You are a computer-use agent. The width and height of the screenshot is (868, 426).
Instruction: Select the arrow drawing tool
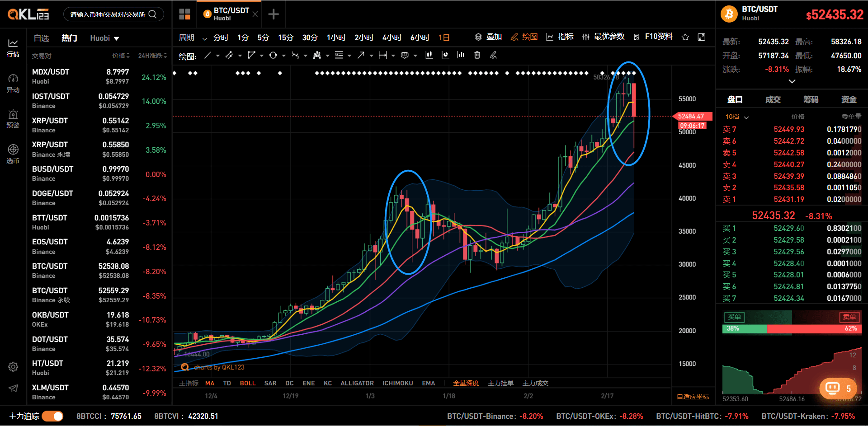point(361,55)
